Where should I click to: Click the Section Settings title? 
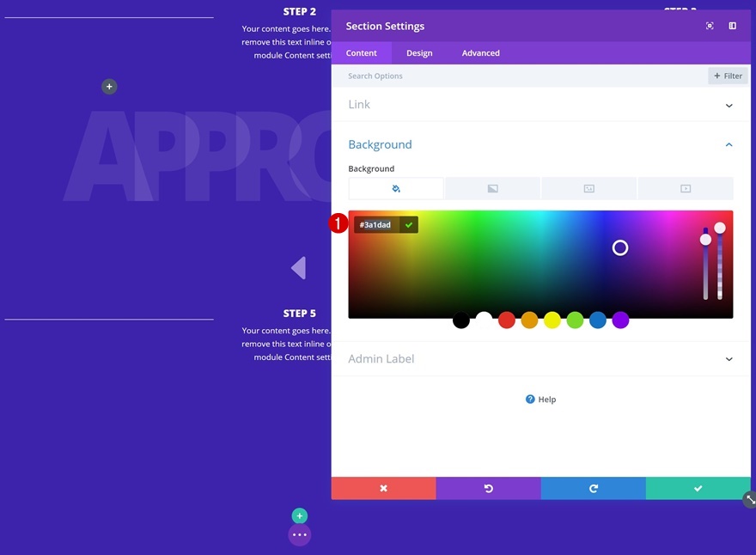(x=385, y=26)
